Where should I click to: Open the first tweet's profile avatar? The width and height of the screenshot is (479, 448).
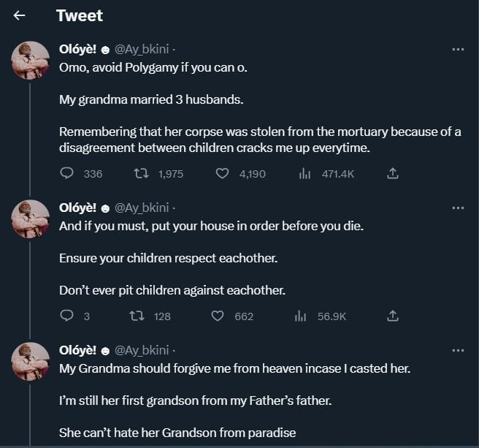[x=31, y=60]
